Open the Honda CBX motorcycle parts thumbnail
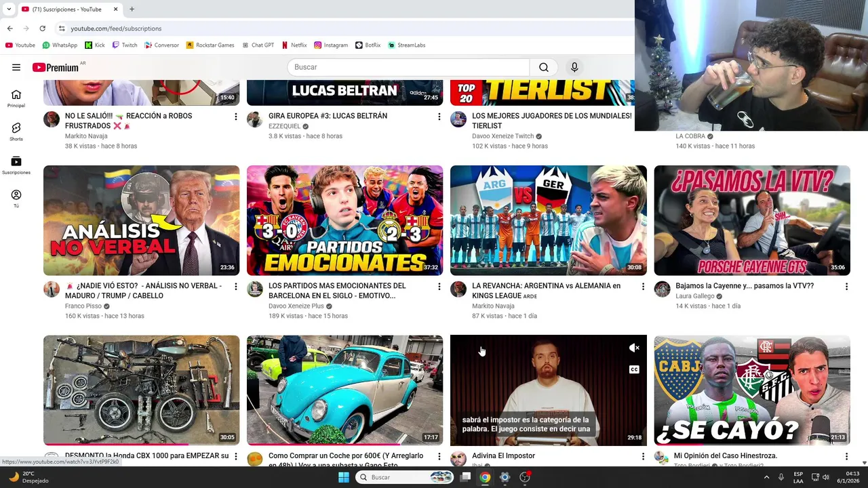 tap(141, 390)
